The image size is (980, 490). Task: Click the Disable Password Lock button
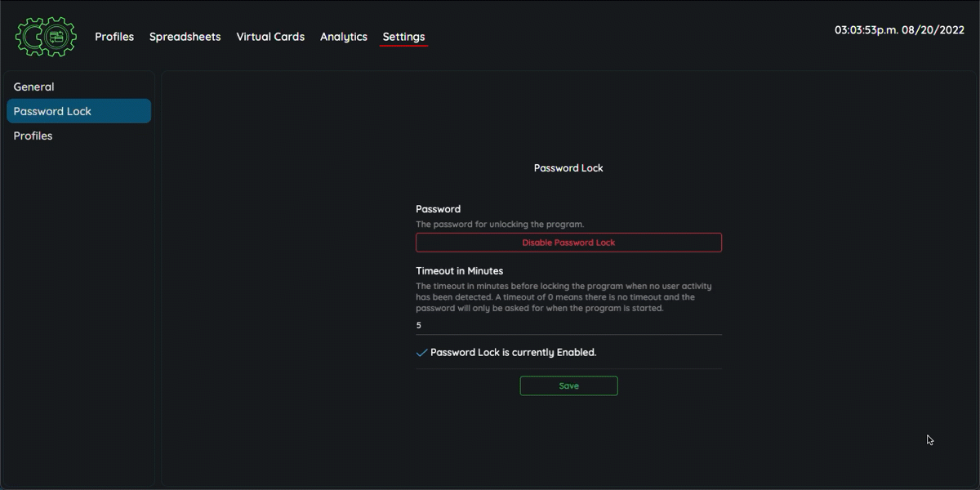click(568, 243)
